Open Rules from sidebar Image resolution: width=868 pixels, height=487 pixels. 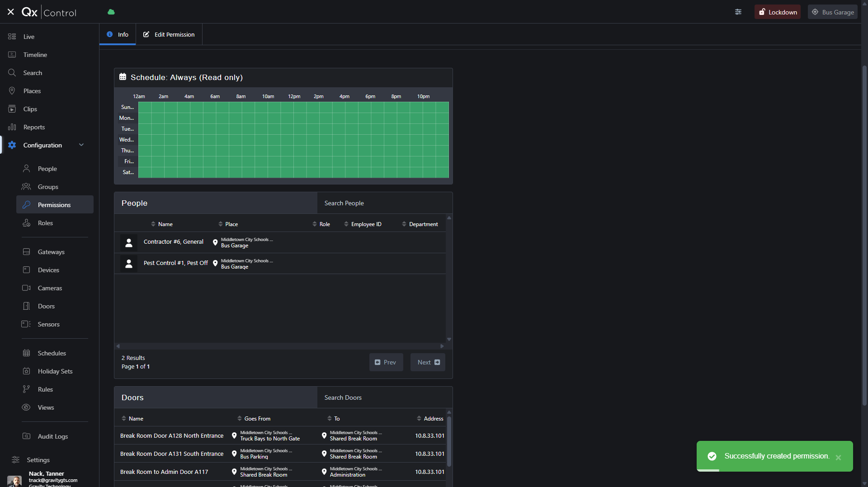tap(45, 389)
